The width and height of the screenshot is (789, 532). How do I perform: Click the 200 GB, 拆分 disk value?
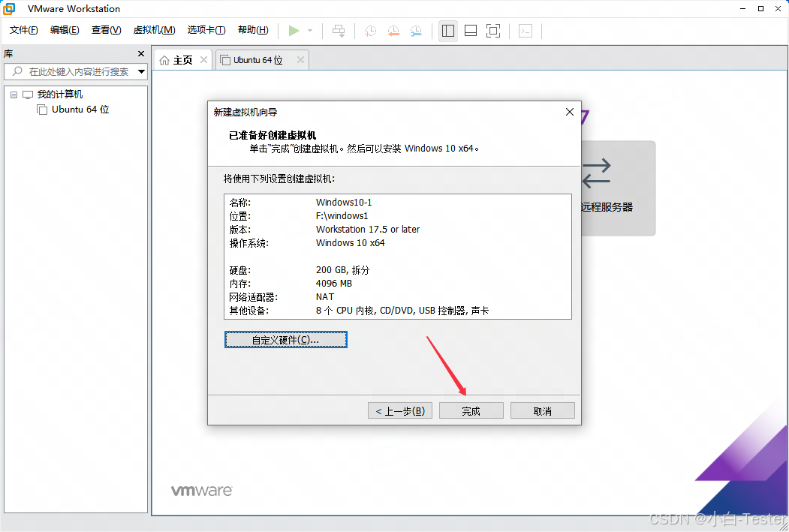342,270
